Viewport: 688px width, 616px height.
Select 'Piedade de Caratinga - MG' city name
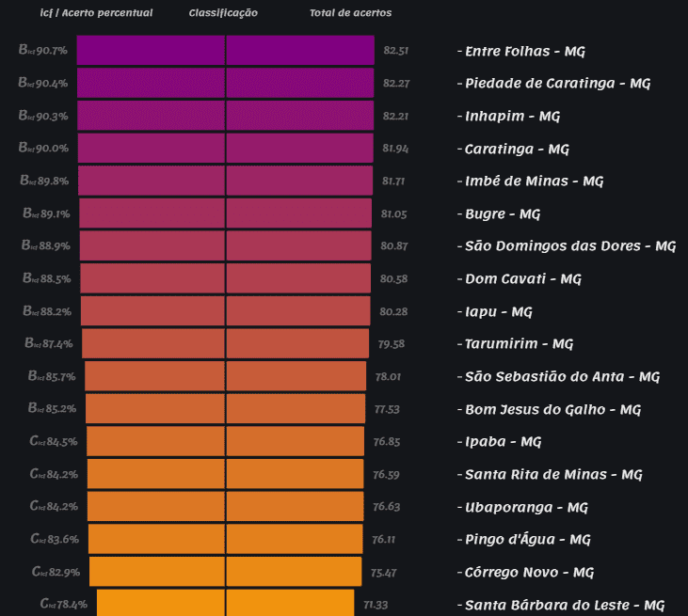(x=557, y=83)
